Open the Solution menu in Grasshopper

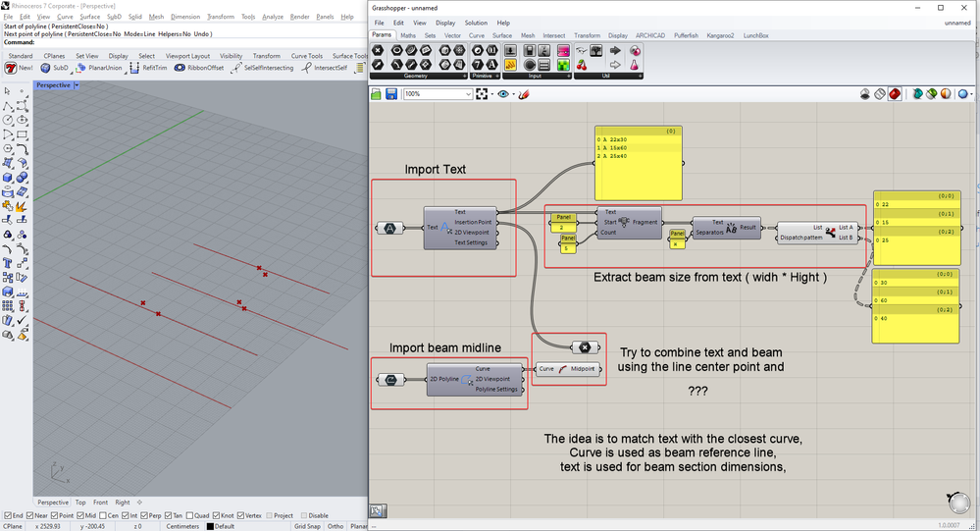(x=476, y=23)
